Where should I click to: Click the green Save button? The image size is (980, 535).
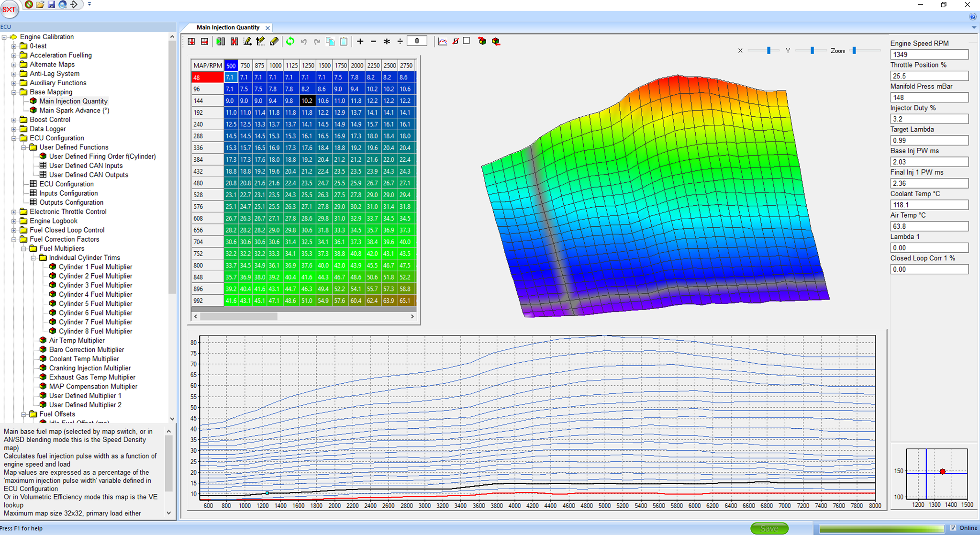pos(769,528)
